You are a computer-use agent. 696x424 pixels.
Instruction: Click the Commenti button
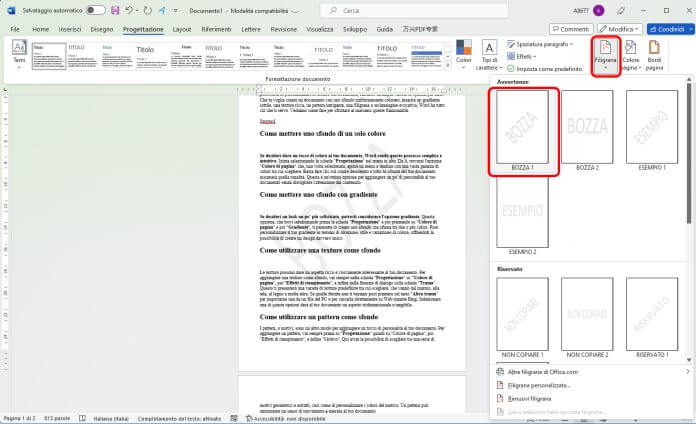pos(571,29)
